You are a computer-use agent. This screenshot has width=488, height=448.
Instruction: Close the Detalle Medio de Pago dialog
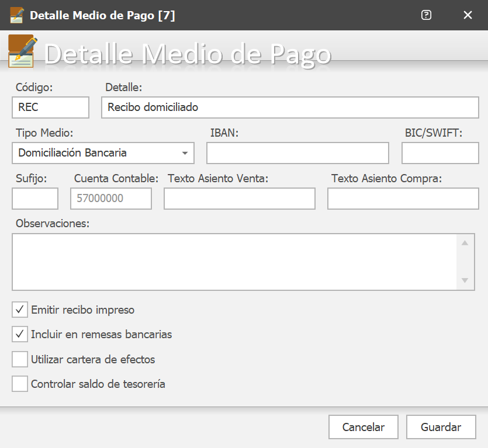click(x=468, y=15)
